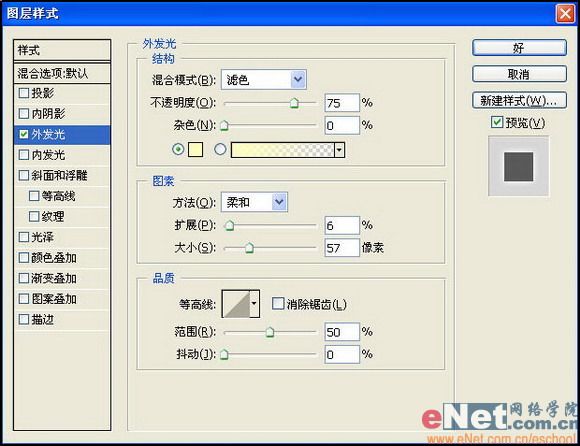Click the contour (等高线) curve thumbnail

236,304
